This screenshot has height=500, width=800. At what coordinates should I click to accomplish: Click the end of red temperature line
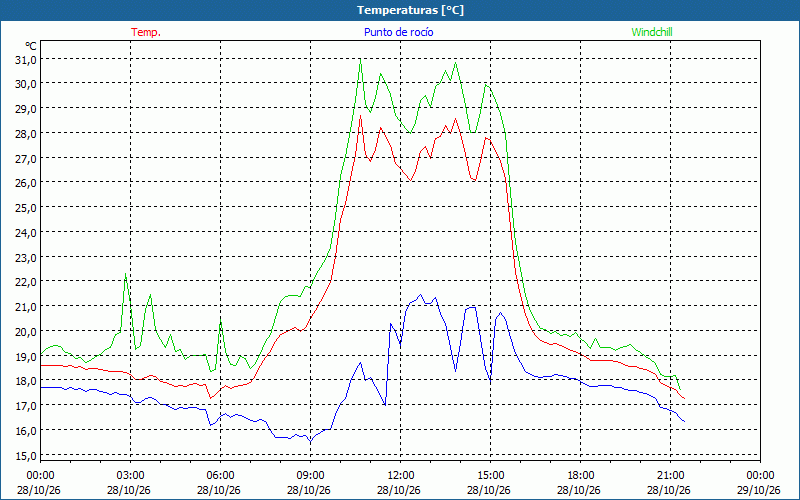(684, 398)
